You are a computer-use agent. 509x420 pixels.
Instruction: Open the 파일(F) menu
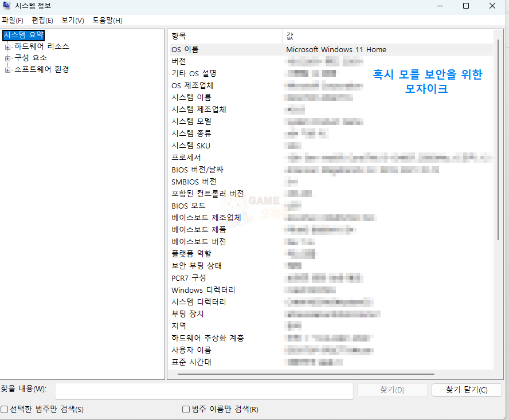[13, 21]
